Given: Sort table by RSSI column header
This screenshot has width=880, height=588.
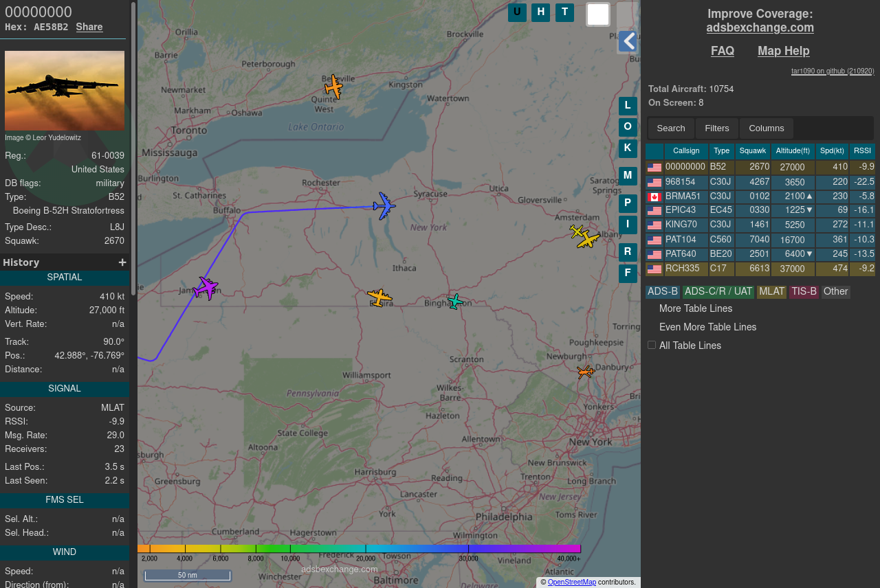Looking at the screenshot, I should click(862, 151).
